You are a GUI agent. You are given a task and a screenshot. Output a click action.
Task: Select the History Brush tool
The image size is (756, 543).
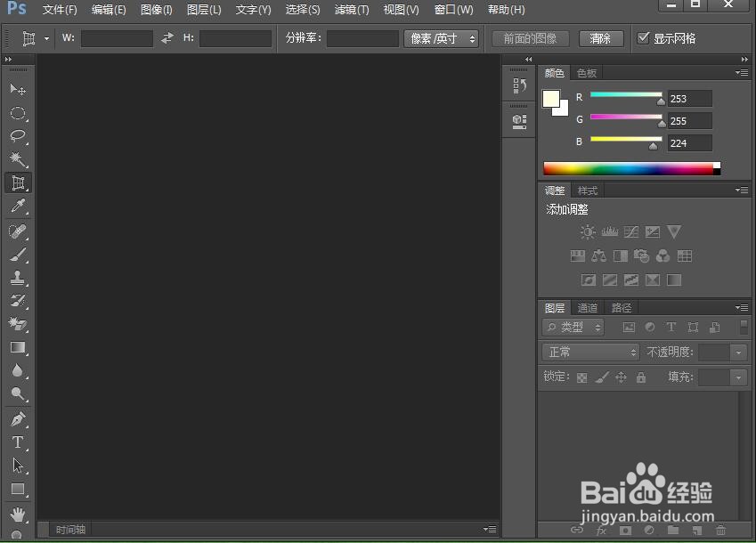[x=18, y=301]
